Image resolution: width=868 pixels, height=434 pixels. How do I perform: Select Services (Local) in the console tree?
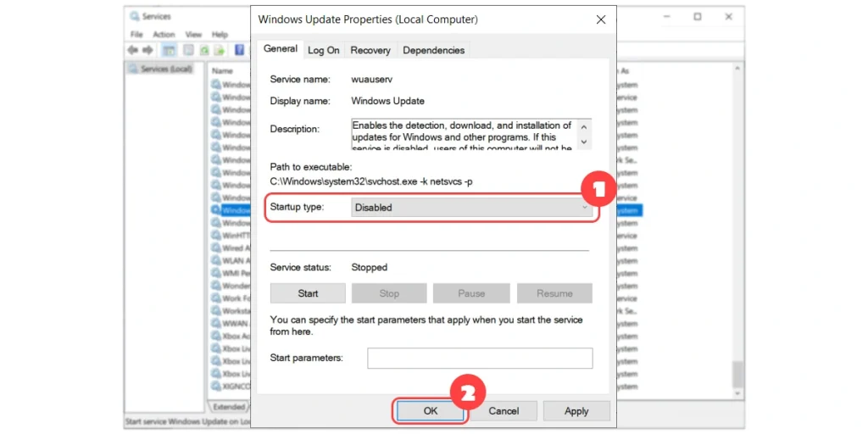point(166,69)
